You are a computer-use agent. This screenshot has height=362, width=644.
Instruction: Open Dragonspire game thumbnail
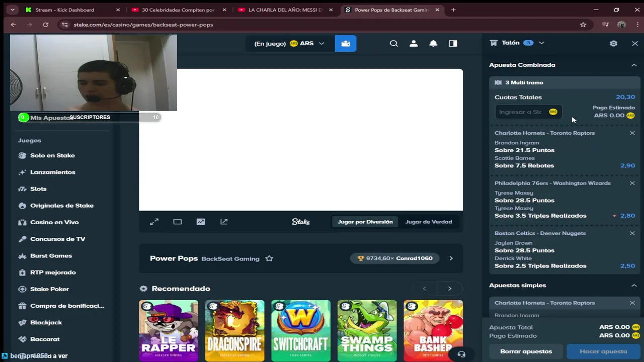235,331
